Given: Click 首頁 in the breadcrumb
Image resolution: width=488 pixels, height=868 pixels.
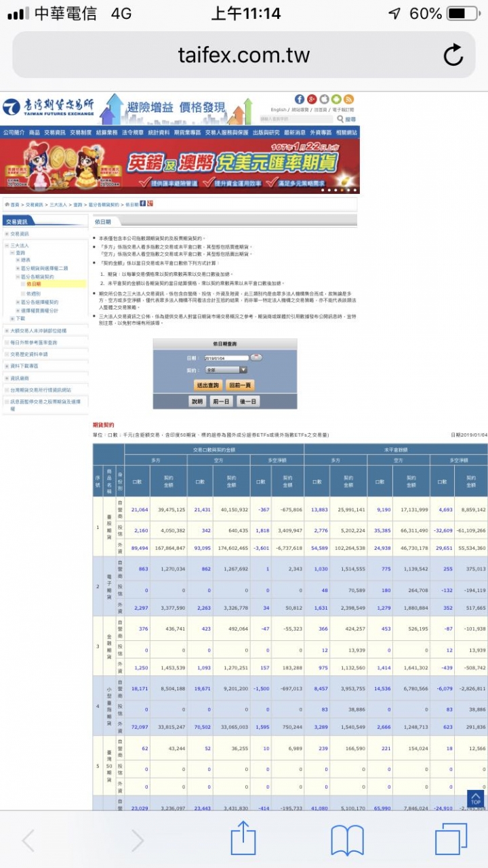Looking at the screenshot, I should pos(15,204).
